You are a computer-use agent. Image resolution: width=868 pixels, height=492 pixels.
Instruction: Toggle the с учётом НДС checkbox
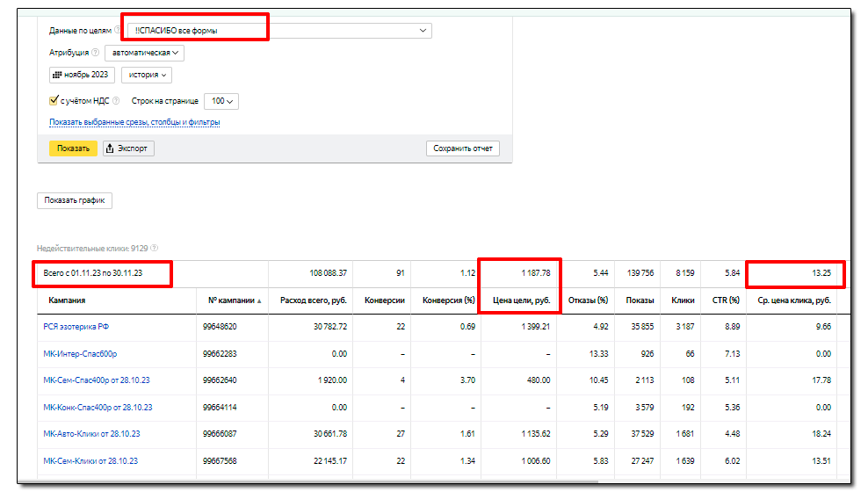click(54, 101)
